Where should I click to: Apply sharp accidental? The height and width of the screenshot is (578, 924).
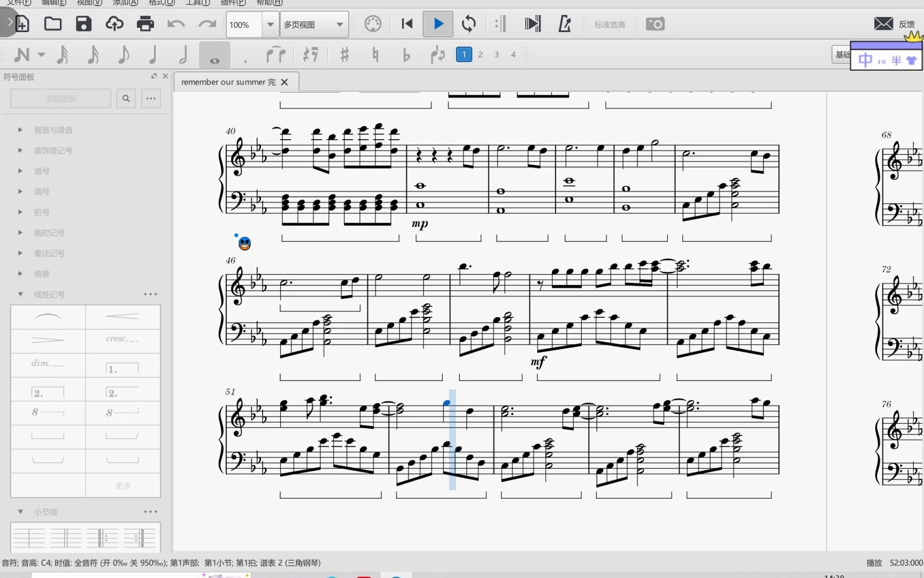pos(345,55)
